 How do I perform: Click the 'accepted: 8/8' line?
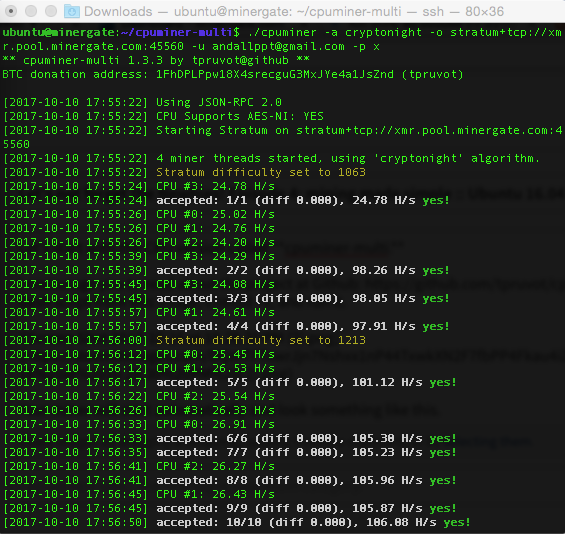point(230,481)
